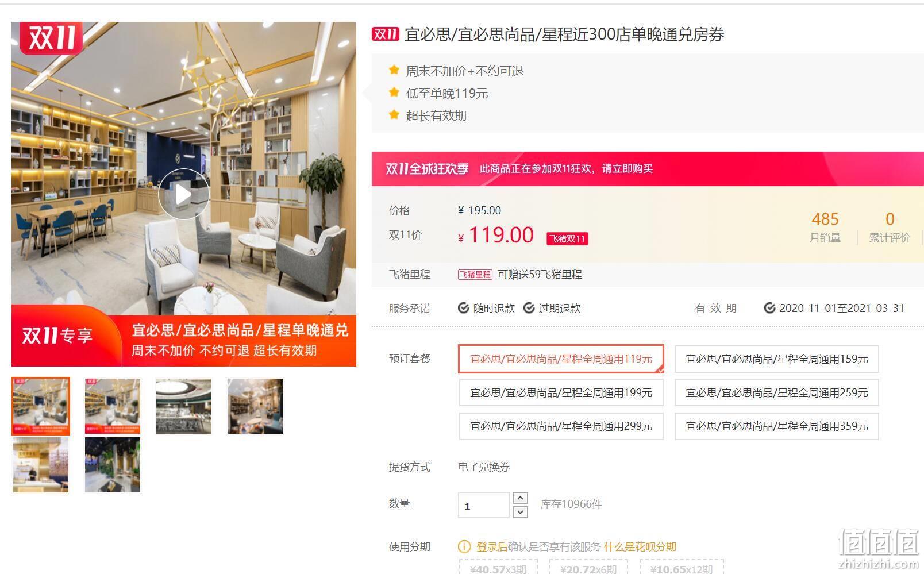Viewport: 924px width, 574px height.
Task: Show the third gallery thumbnail image
Action: [x=184, y=406]
